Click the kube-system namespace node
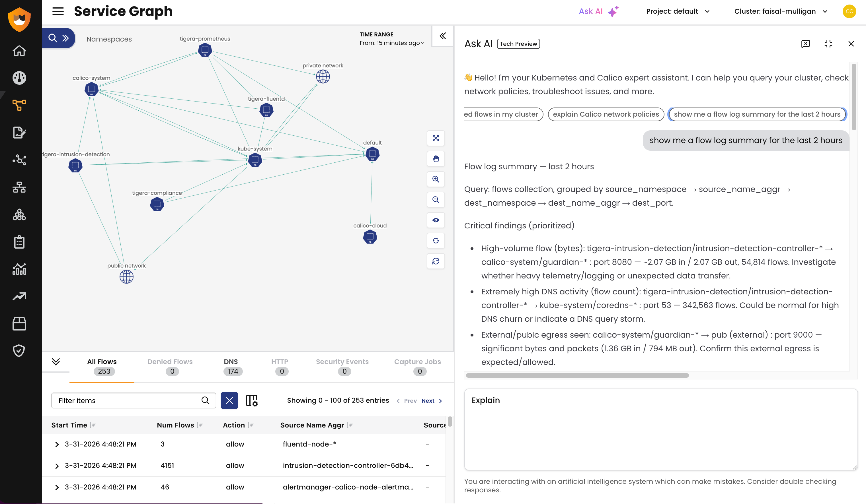The width and height of the screenshot is (866, 504). [x=255, y=160]
